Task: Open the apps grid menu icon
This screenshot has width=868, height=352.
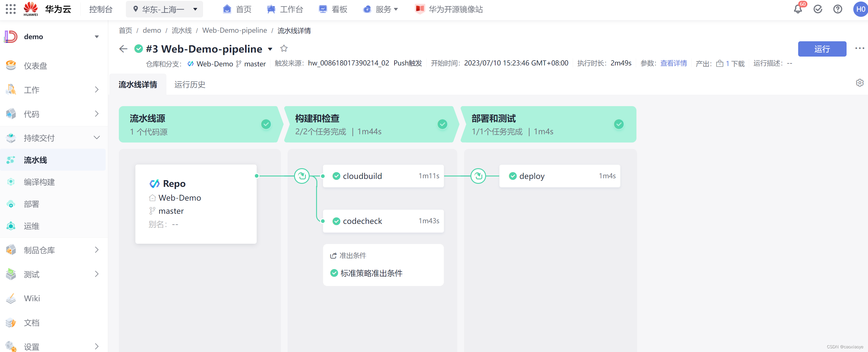Action: (x=10, y=9)
